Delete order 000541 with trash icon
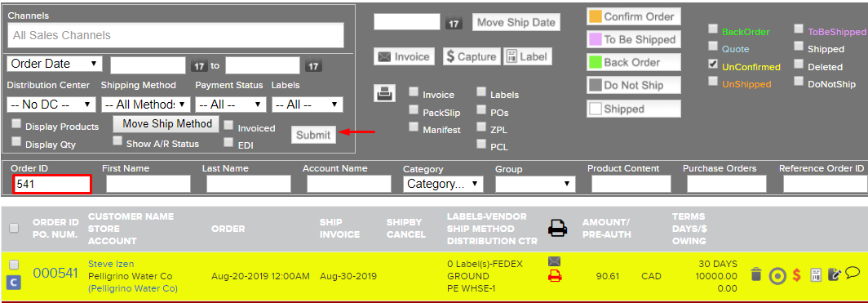Screen dimensions: 868x303 (x=756, y=274)
